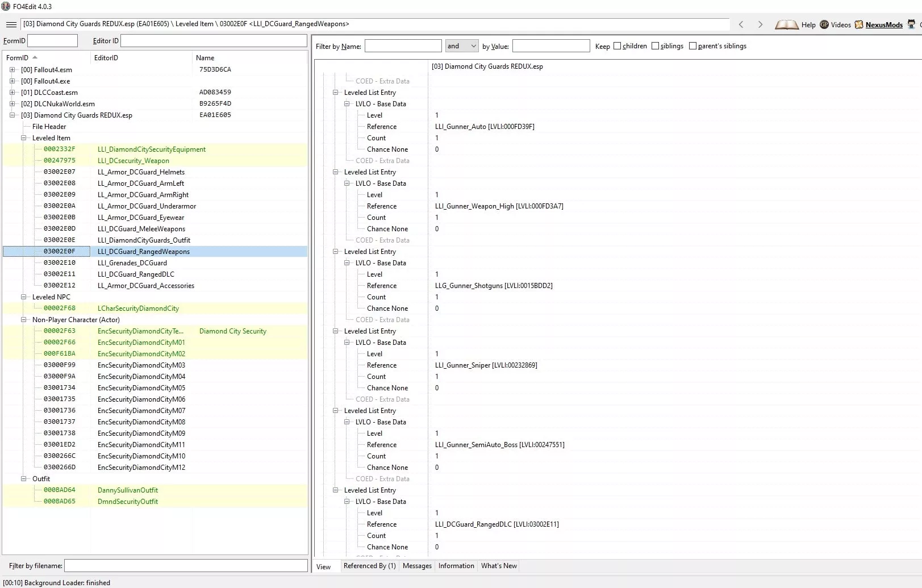922x588 pixels.
Task: Open the Messages tab
Action: pyautogui.click(x=417, y=566)
